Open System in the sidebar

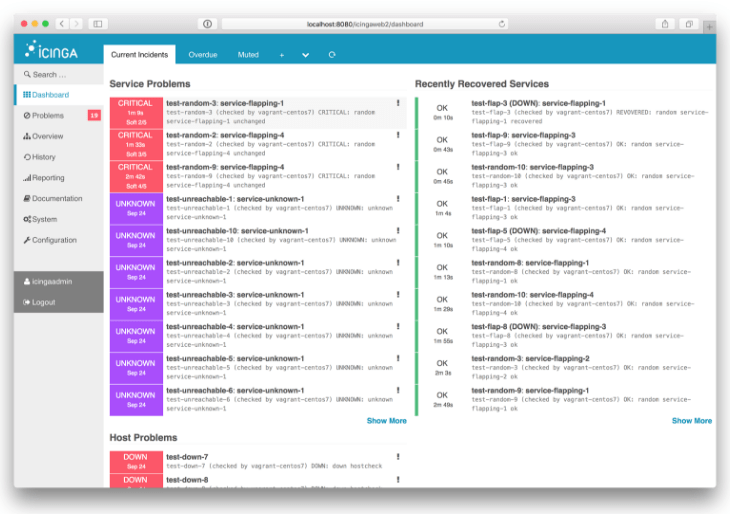point(43,219)
